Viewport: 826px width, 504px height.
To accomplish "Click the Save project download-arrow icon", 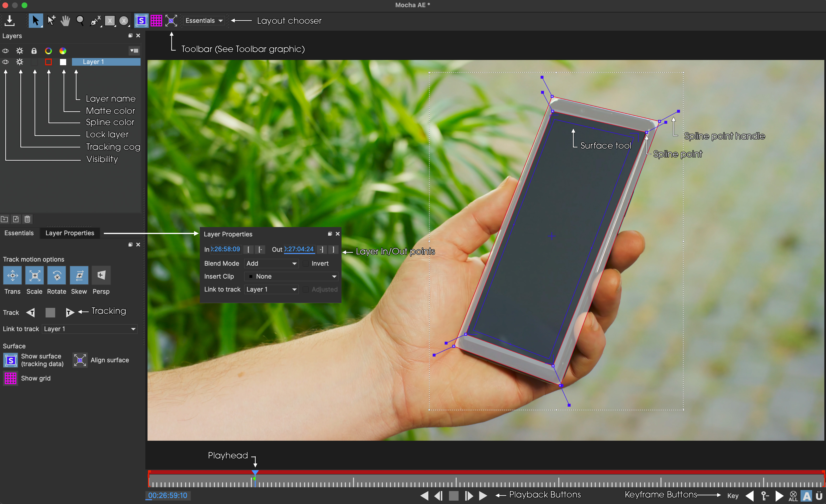I will [10, 20].
